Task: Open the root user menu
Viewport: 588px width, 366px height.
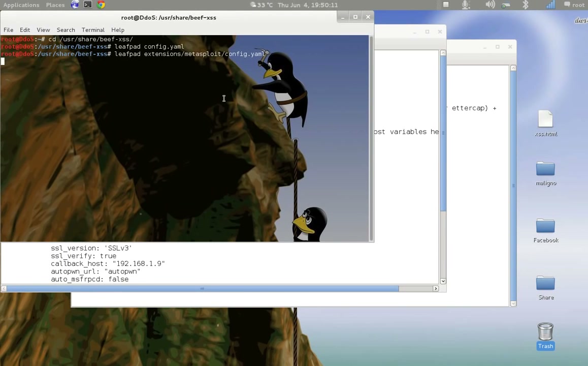Action: 574,5
